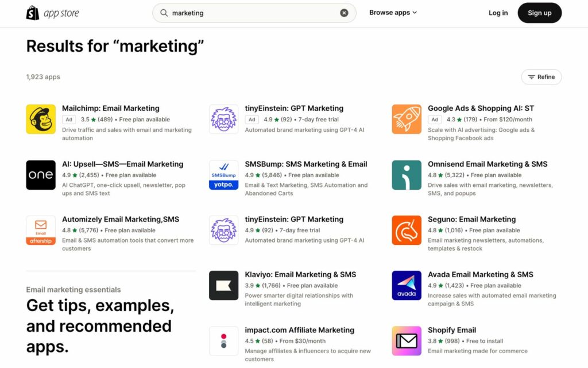Open Automizely Email Marketing,SMS title
The width and height of the screenshot is (588, 368).
(x=121, y=219)
